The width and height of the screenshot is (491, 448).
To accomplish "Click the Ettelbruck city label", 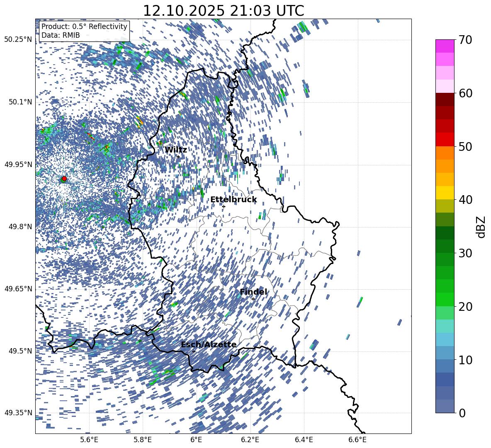I will pos(233,200).
